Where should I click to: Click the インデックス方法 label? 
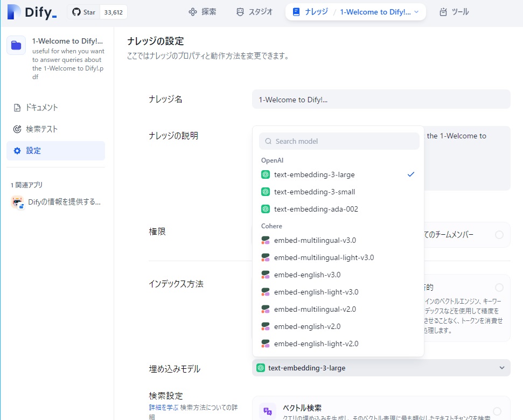(x=176, y=284)
